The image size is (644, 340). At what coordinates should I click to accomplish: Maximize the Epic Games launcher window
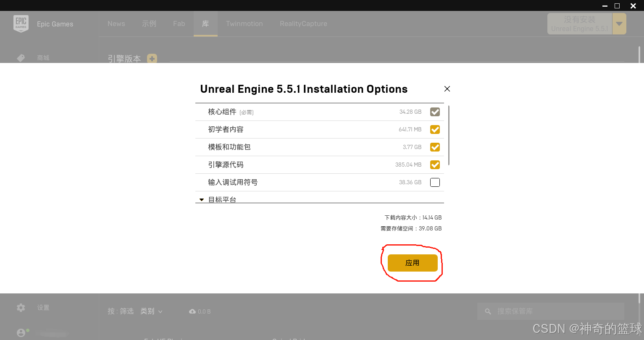coord(617,6)
